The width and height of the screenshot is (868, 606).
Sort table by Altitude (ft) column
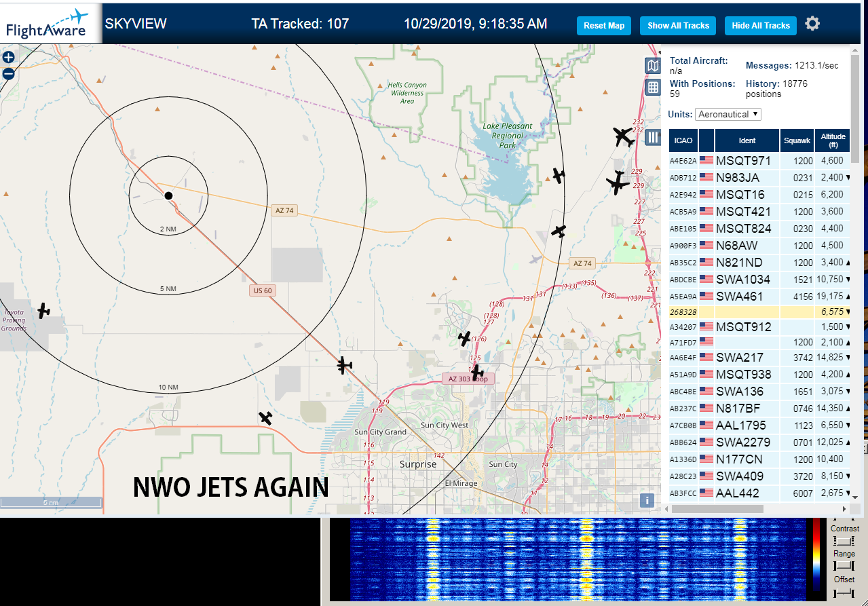(833, 140)
